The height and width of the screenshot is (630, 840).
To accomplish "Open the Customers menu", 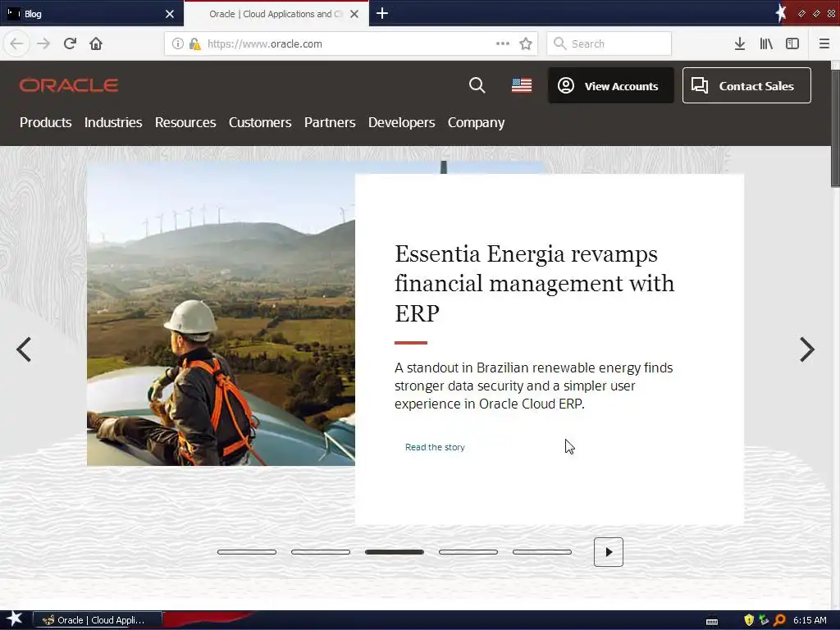I will (x=260, y=123).
